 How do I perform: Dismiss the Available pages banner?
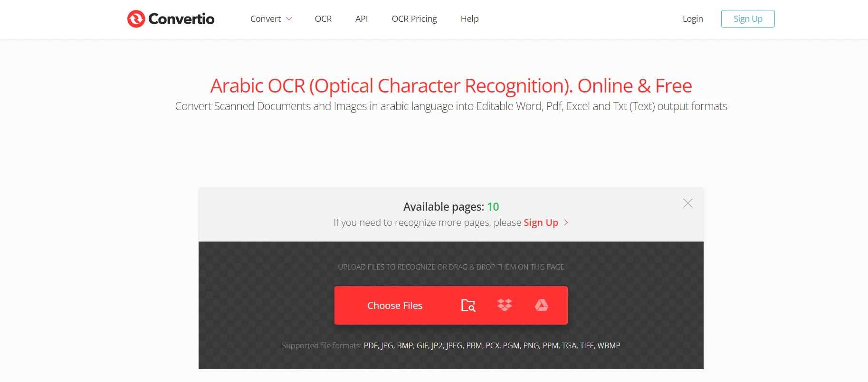click(x=687, y=203)
